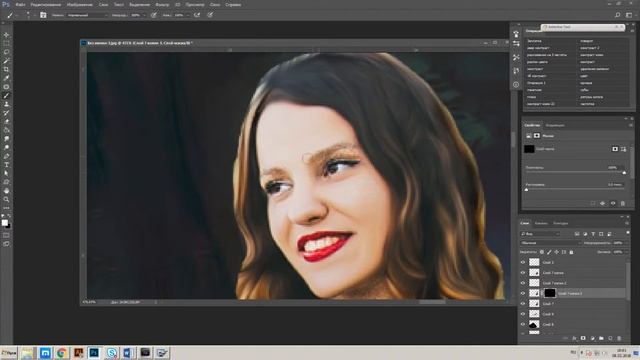Viewport: 640px width, 360px height.
Task: Hide the Слой 7 копия 2 layer
Action: pyautogui.click(x=523, y=283)
